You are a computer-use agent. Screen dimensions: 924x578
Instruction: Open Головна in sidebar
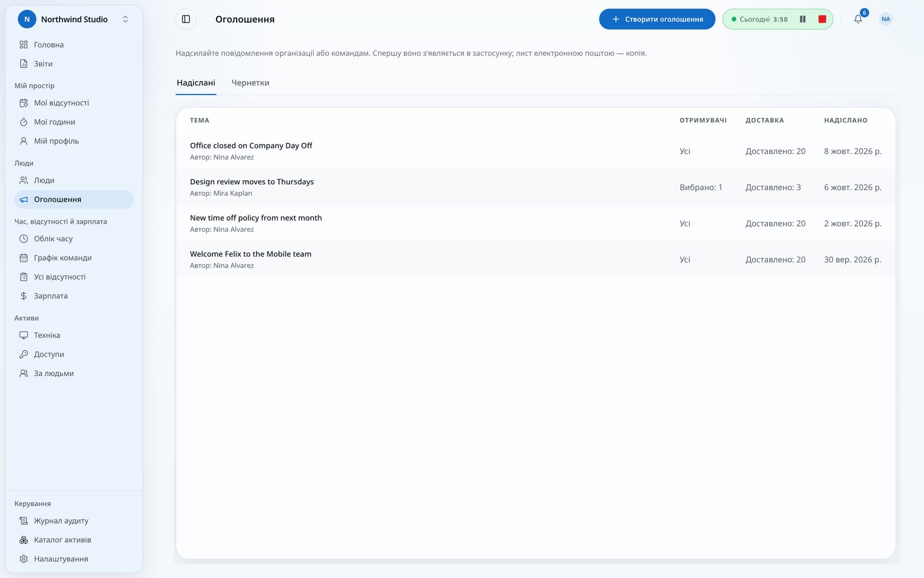pos(74,45)
